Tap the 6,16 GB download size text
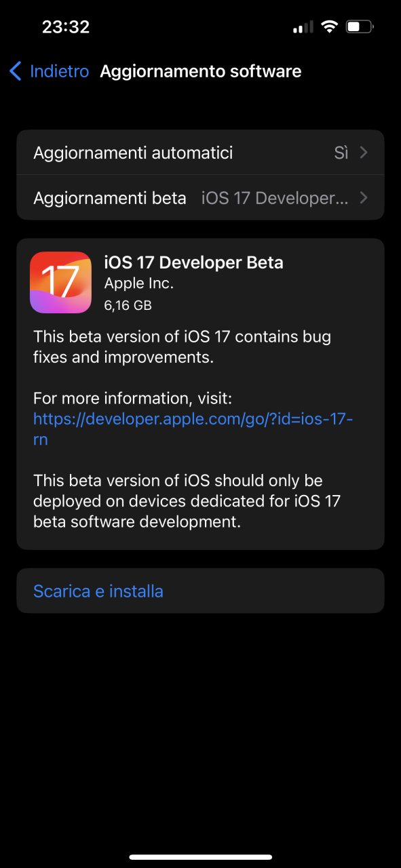This screenshot has width=401, height=868. click(128, 305)
